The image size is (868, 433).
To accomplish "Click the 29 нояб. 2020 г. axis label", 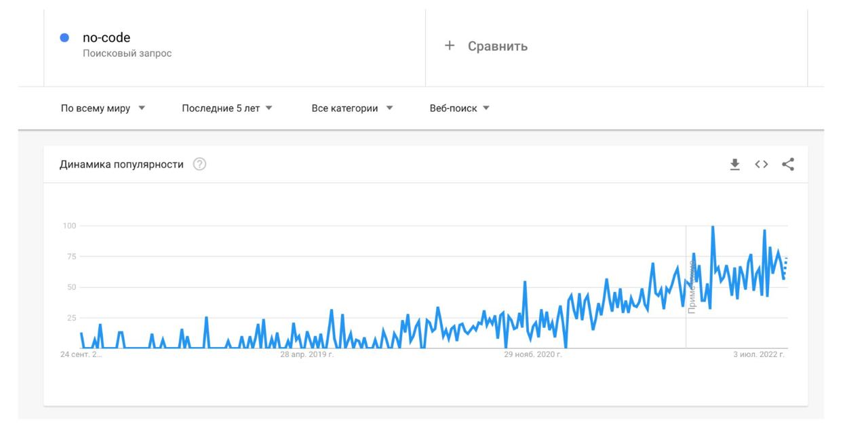I will click(x=534, y=354).
